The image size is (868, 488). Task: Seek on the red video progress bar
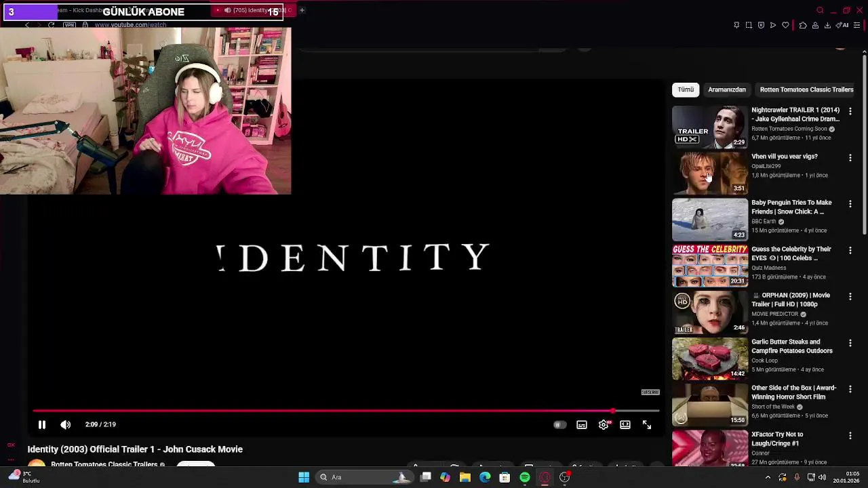pyautogui.click(x=346, y=411)
